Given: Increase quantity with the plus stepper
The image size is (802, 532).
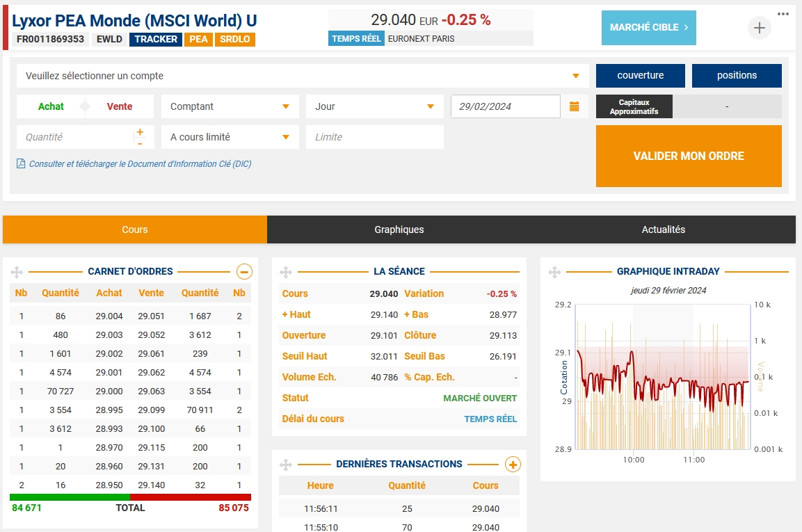Looking at the screenshot, I should tap(140, 131).
